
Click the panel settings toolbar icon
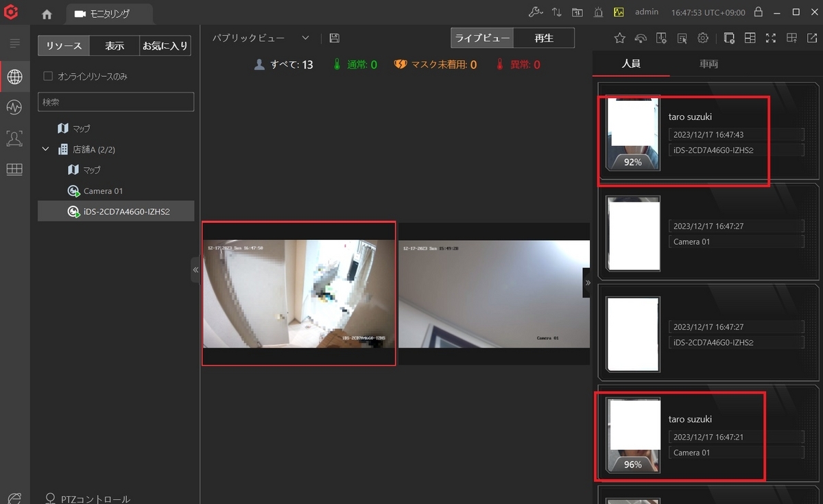point(661,38)
